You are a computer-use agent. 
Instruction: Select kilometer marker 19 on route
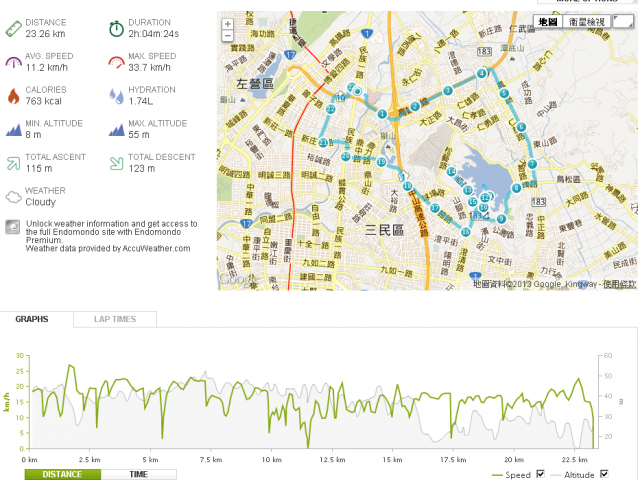point(381,162)
